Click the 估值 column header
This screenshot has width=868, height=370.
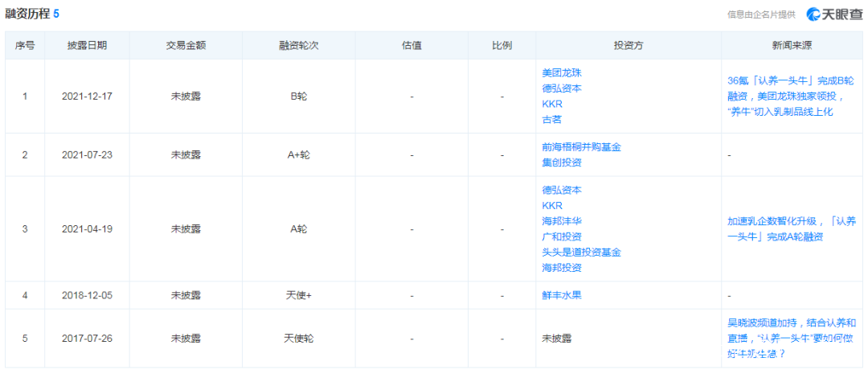pyautogui.click(x=411, y=45)
